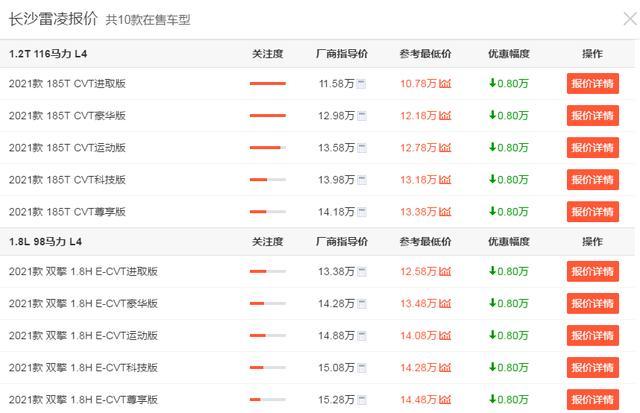Select 2021款 185T CVT科技版 model name
The height and width of the screenshot is (413, 640).
click(x=67, y=180)
